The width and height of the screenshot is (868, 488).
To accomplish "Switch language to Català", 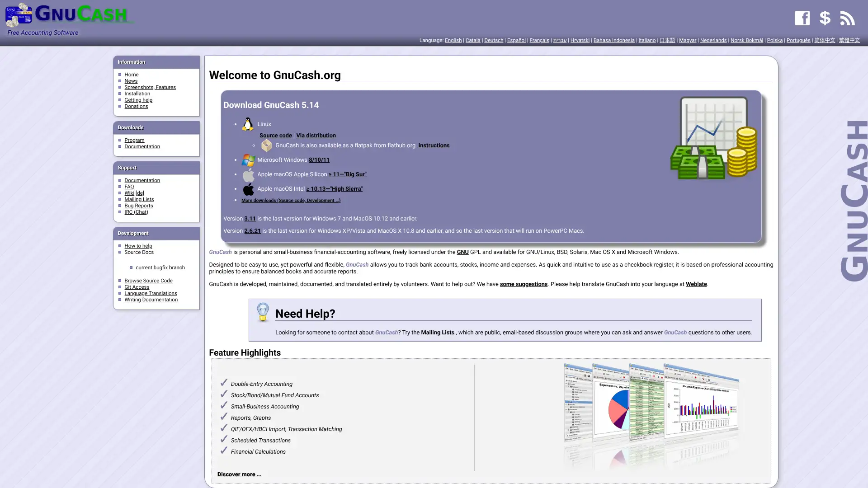I will point(472,41).
